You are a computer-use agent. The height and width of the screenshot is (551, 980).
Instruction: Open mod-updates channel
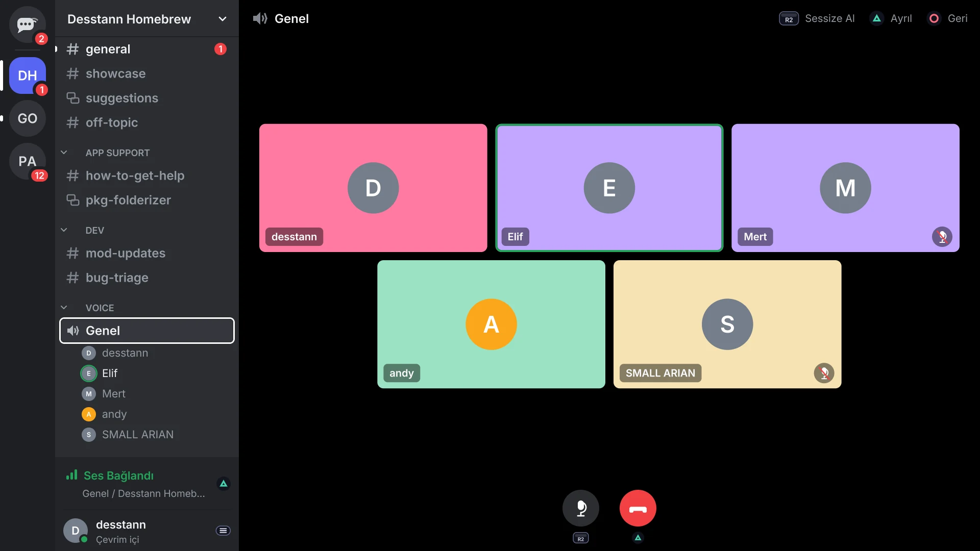tap(147, 253)
